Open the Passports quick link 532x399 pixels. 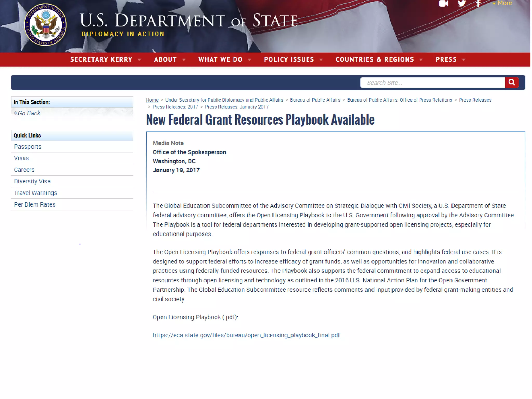click(x=28, y=147)
